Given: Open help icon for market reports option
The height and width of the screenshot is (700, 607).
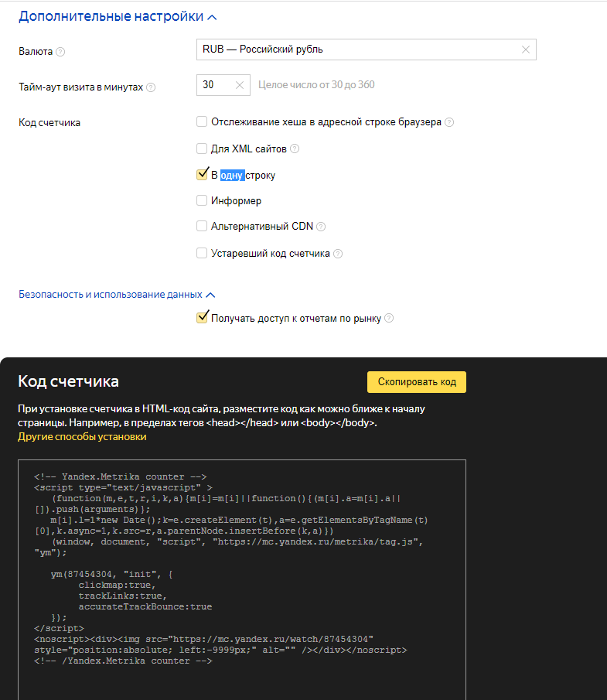Looking at the screenshot, I should 389,318.
